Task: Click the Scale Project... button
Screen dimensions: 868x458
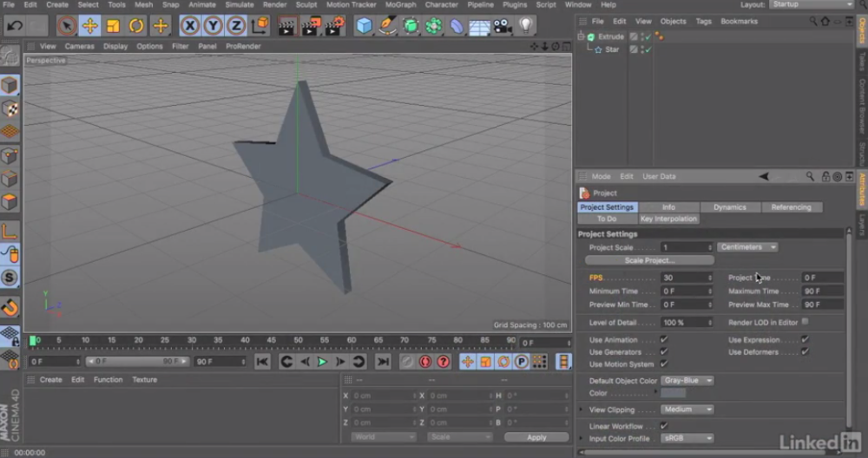Action: (649, 260)
